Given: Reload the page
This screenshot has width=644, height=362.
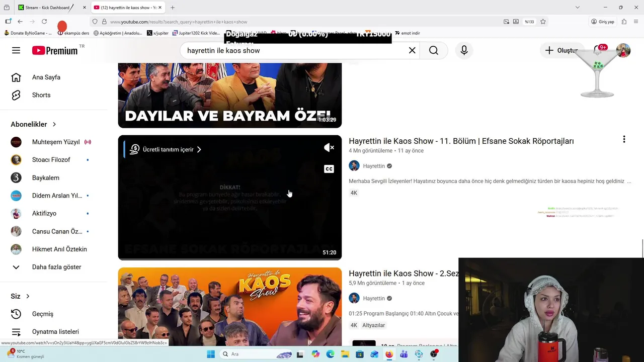Looking at the screenshot, I should [x=44, y=22].
